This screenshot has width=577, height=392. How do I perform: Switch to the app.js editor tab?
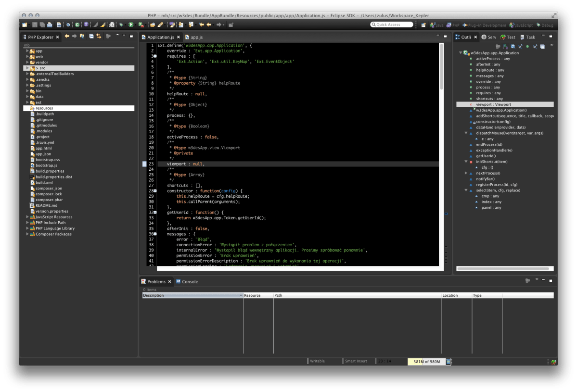(194, 37)
